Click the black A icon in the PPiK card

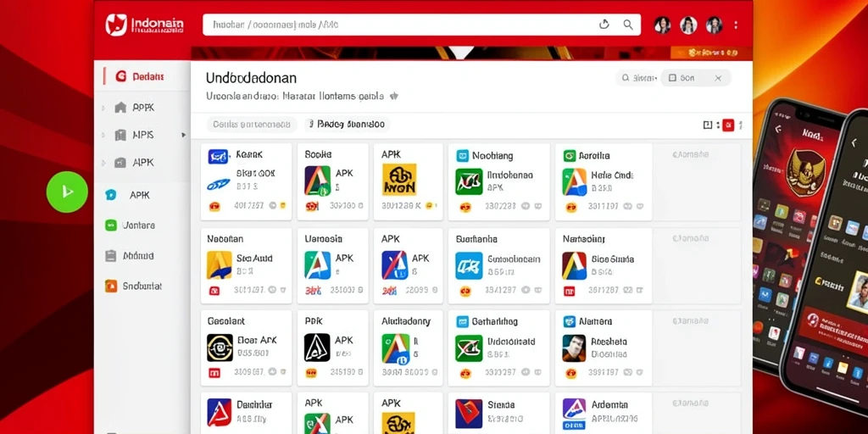pyautogui.click(x=317, y=348)
